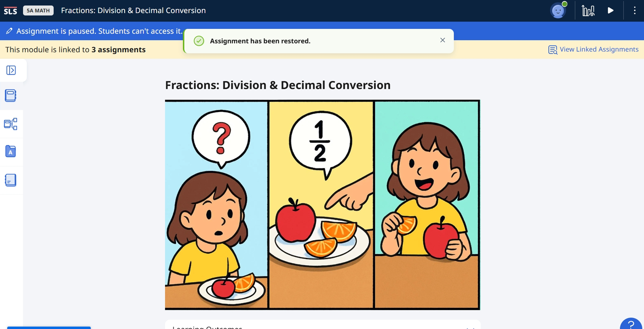This screenshot has height=329, width=644.
Task: Open the module page icon in sidebar
Action: click(x=11, y=96)
